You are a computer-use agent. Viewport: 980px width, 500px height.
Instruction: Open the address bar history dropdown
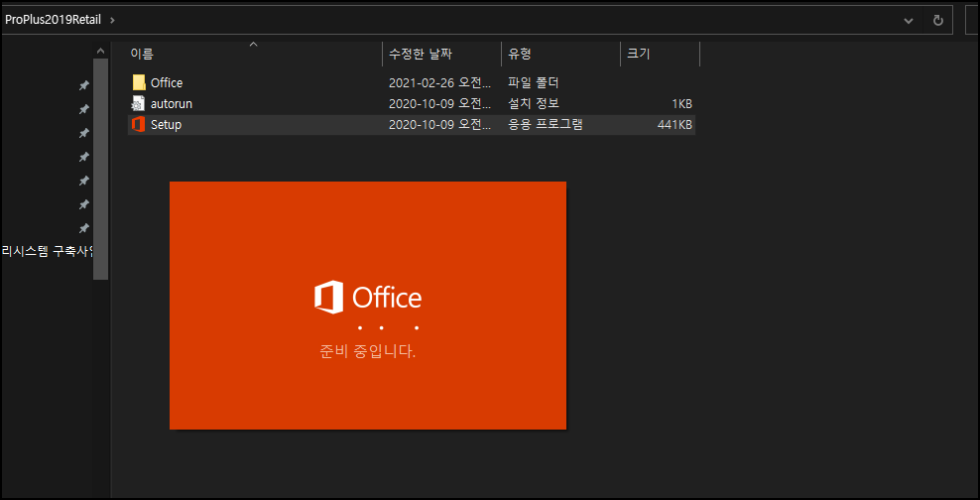coord(909,21)
